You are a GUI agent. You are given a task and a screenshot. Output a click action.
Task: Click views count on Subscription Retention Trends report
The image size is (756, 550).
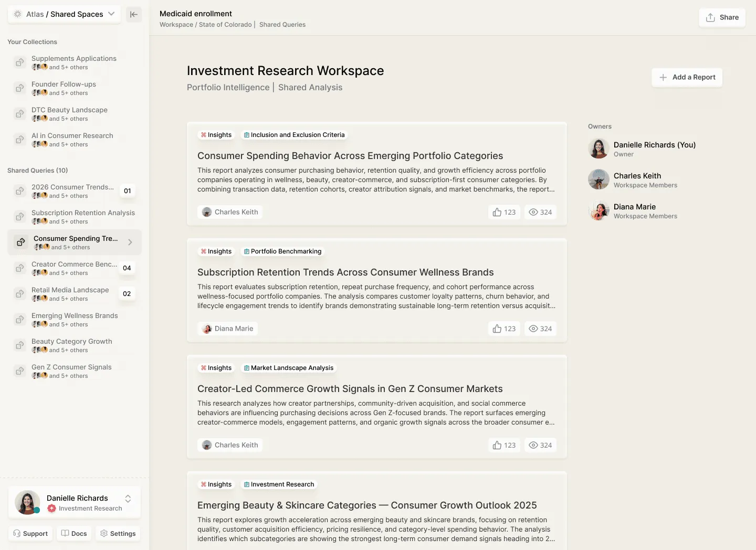click(x=540, y=329)
